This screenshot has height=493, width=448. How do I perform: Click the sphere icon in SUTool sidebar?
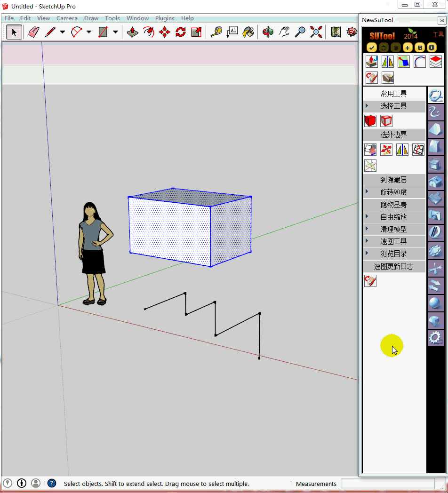tap(436, 303)
